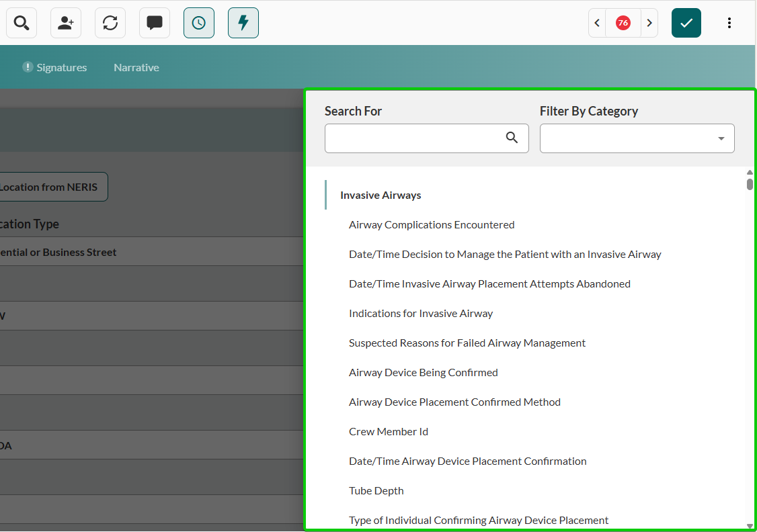The width and height of the screenshot is (757, 532).
Task: Click the field list scrollbar thumb
Action: point(750,183)
